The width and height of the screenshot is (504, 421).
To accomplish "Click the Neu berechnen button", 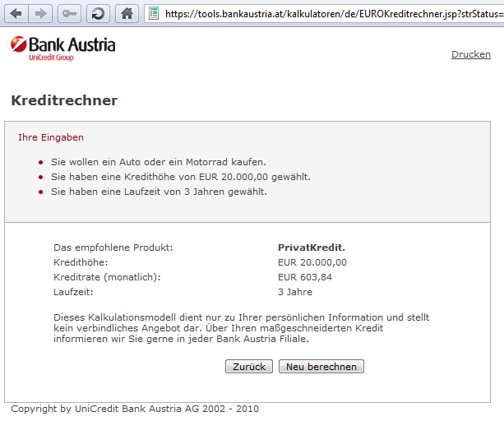I will (x=321, y=367).
